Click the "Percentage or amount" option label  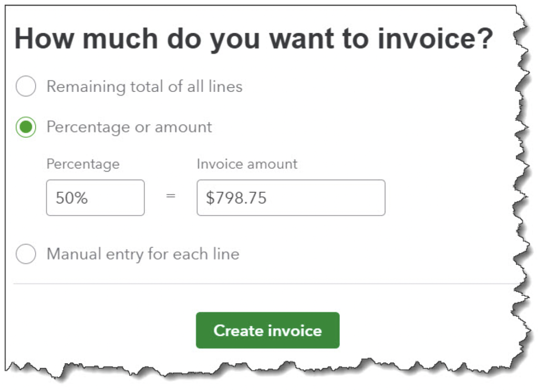(x=129, y=127)
